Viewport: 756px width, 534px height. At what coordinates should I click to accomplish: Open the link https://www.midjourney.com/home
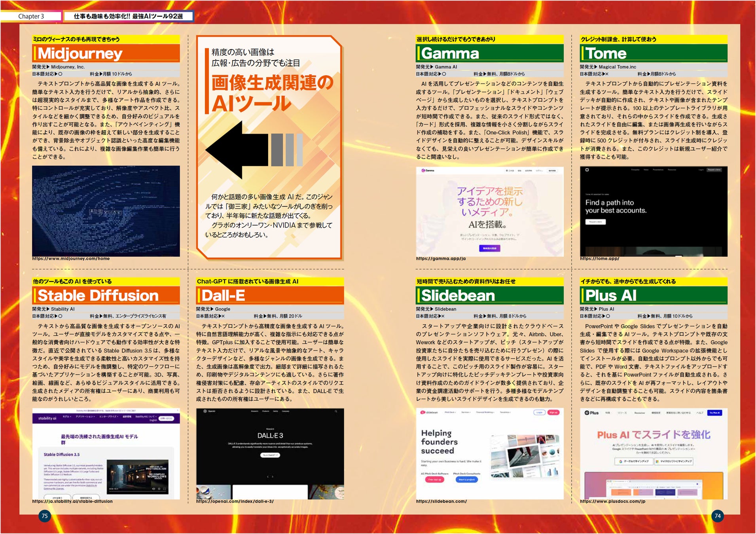[x=71, y=259]
